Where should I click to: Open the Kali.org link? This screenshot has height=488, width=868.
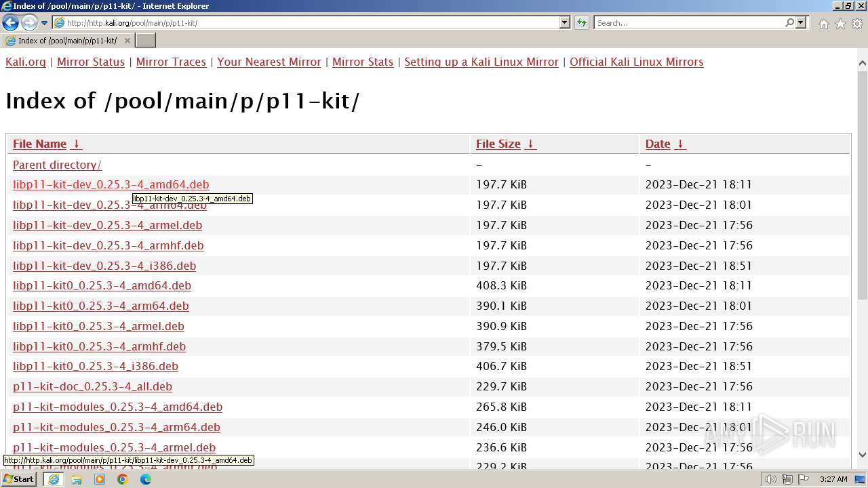26,62
